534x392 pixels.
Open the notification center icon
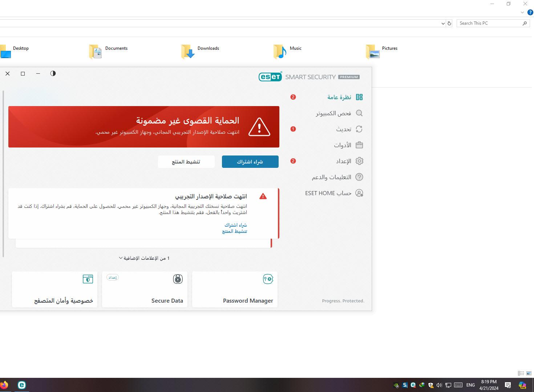click(x=508, y=385)
